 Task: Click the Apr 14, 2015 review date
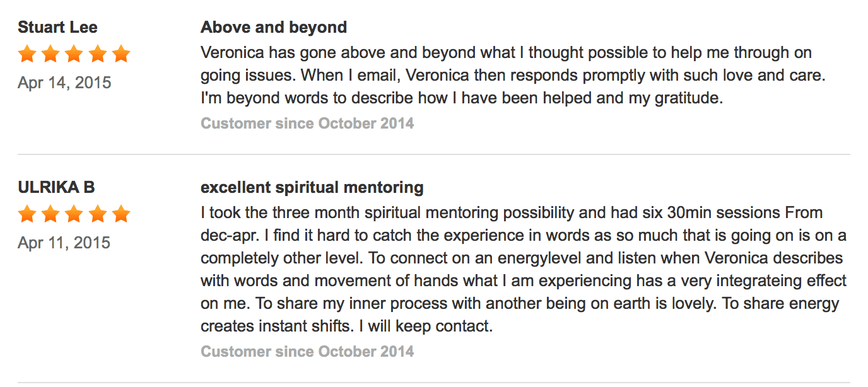(64, 83)
